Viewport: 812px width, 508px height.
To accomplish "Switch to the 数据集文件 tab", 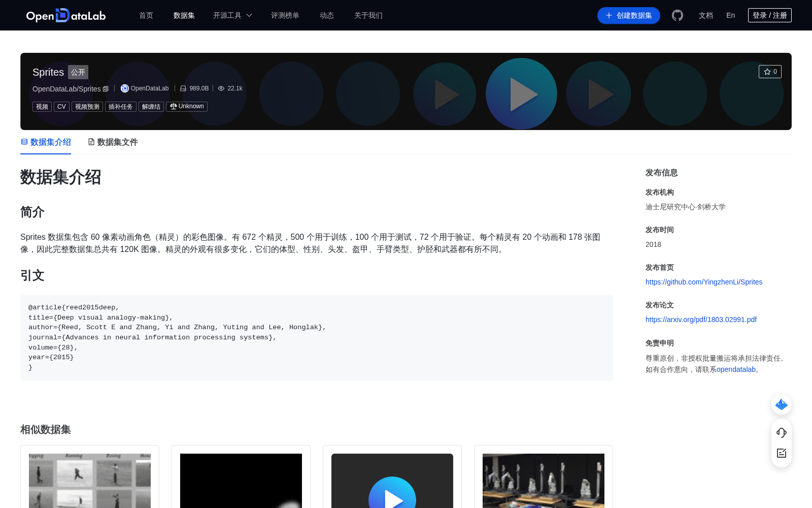I will [x=113, y=142].
